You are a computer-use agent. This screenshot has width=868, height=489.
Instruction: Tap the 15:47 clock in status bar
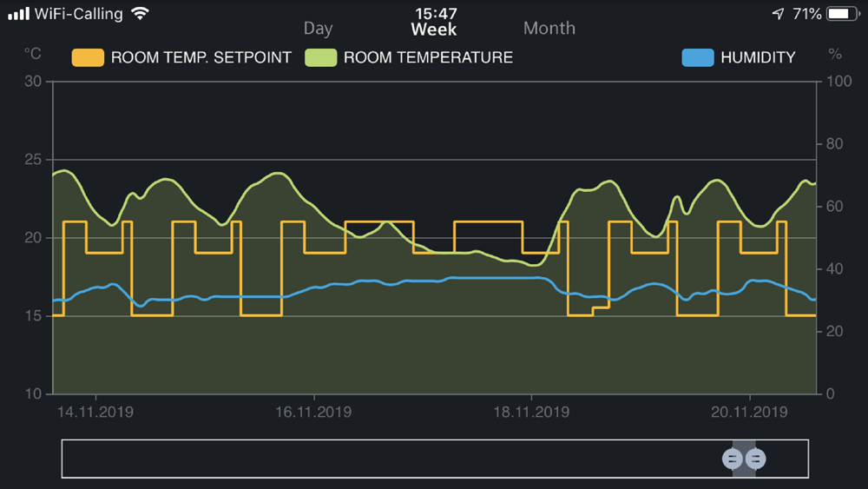437,13
